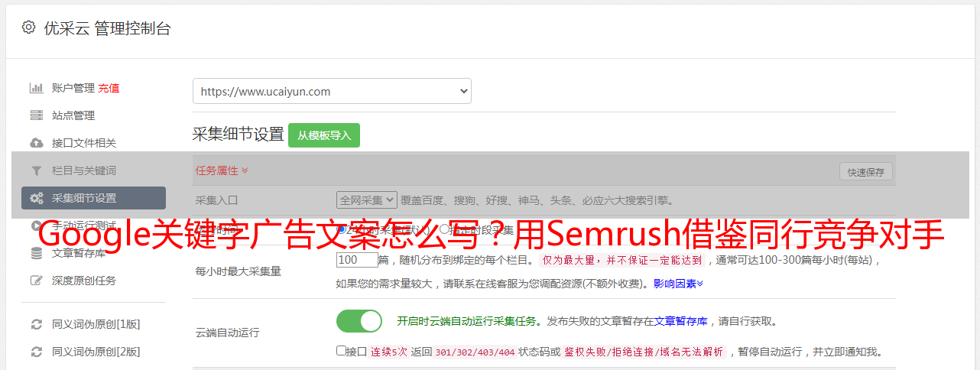Image resolution: width=980 pixels, height=370 pixels.
Task: Open the 文章暂存库 database icon
Action: tap(36, 253)
